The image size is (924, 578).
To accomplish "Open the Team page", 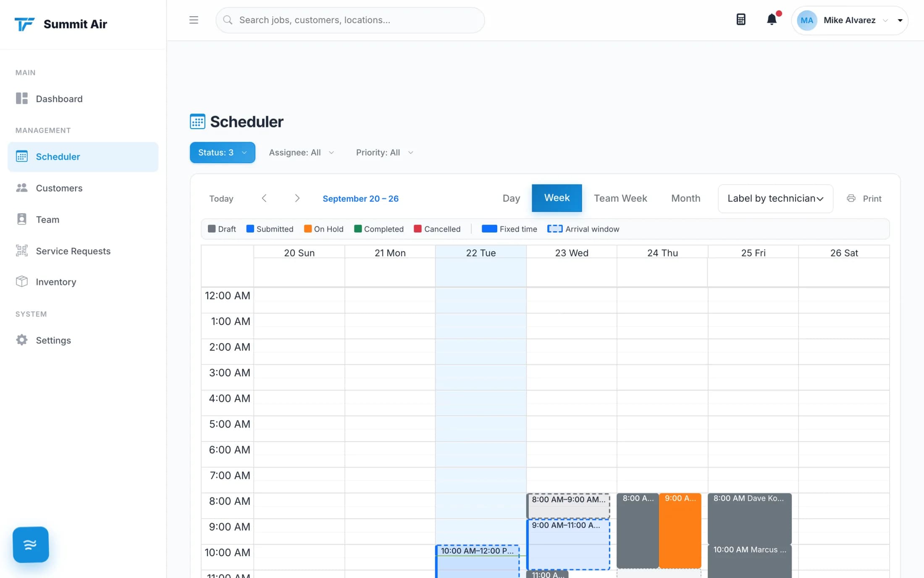I will [x=83, y=219].
